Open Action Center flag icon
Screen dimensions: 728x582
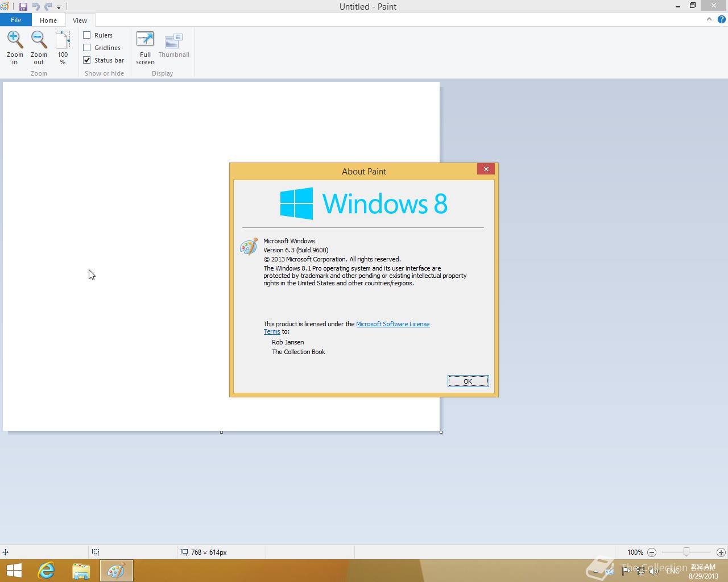point(626,571)
